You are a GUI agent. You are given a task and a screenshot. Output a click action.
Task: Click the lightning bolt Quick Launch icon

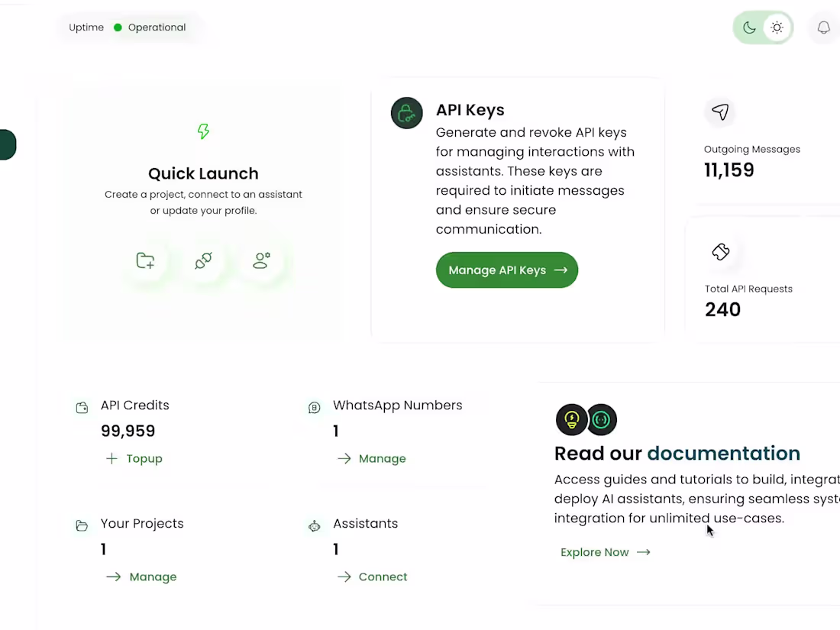[203, 131]
